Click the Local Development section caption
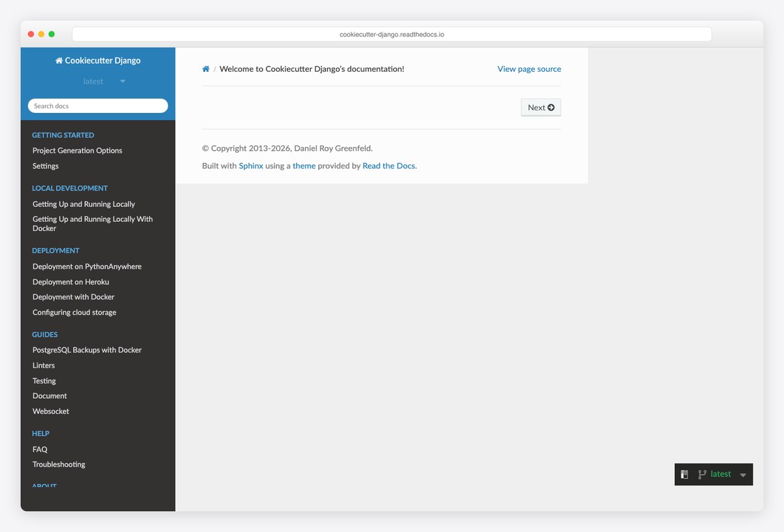 point(70,188)
